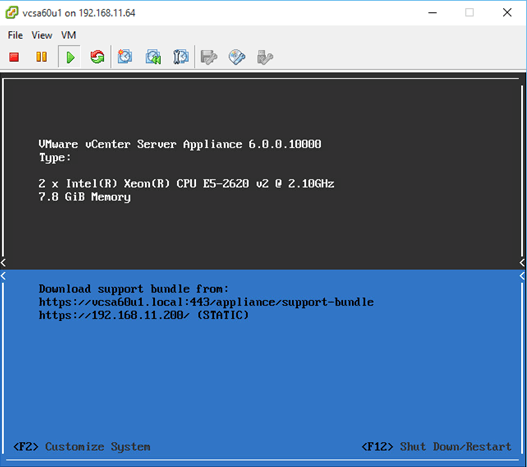Screen dimensions: 527x467
Task: Click F12 Shut Down/Restart label
Action: [x=436, y=446]
